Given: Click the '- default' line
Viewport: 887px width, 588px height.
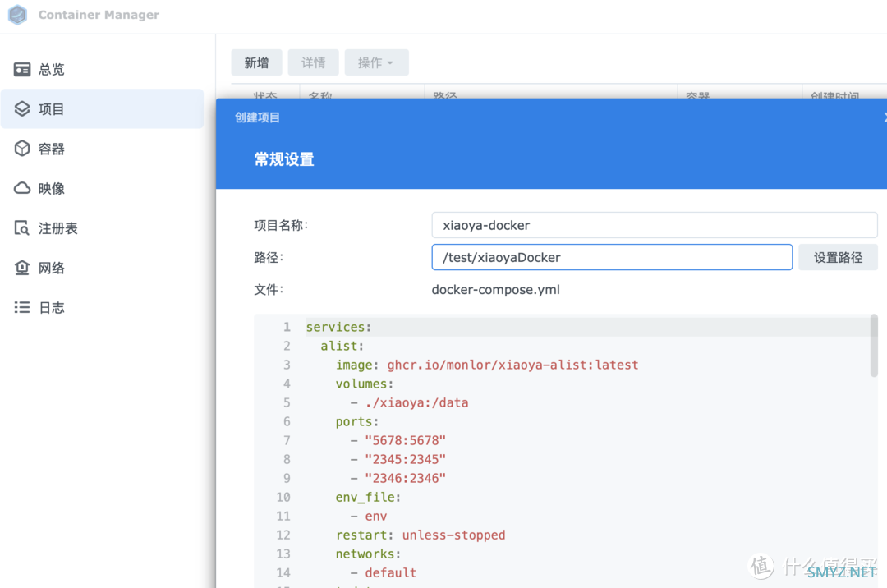Looking at the screenshot, I should (383, 572).
